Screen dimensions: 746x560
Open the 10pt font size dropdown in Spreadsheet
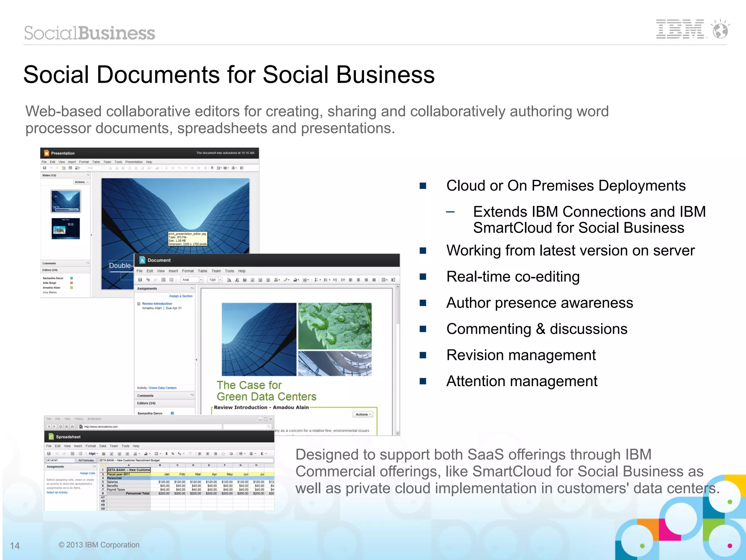tap(93, 454)
